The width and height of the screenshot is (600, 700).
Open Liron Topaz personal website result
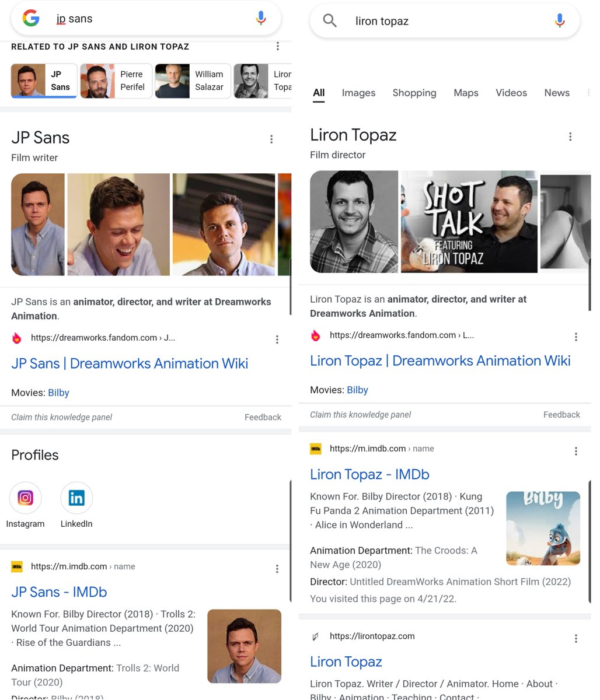(x=346, y=661)
